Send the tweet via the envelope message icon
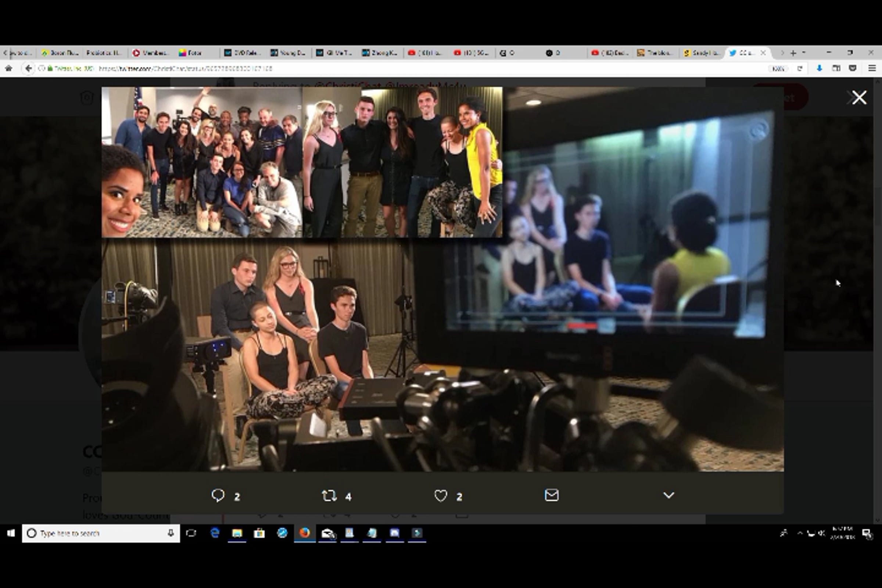This screenshot has height=588, width=882. pos(552,495)
